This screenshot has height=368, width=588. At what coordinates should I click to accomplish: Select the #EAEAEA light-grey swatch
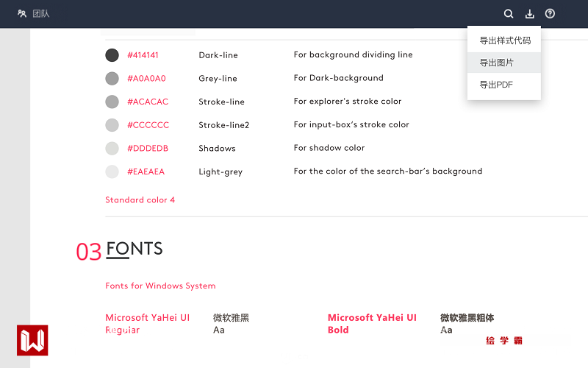tap(112, 172)
